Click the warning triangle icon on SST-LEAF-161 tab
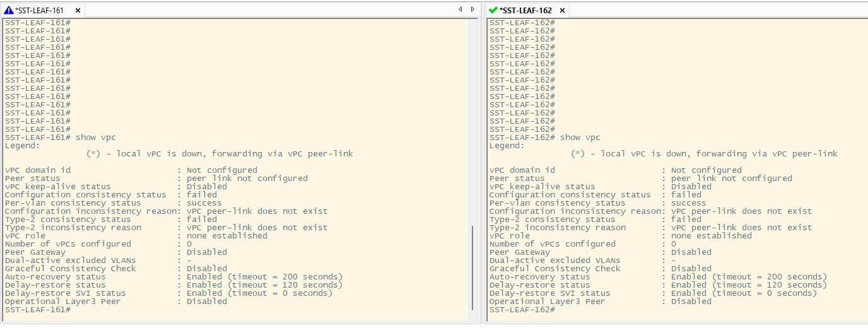The width and height of the screenshot is (868, 328). pos(9,11)
